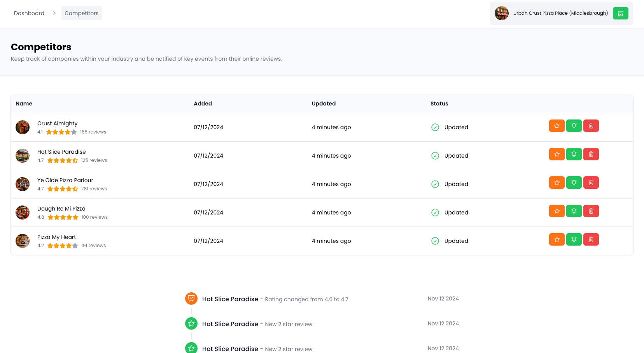644x353 pixels.
Task: Go to Dashboard breadcrumb
Action: tap(29, 13)
